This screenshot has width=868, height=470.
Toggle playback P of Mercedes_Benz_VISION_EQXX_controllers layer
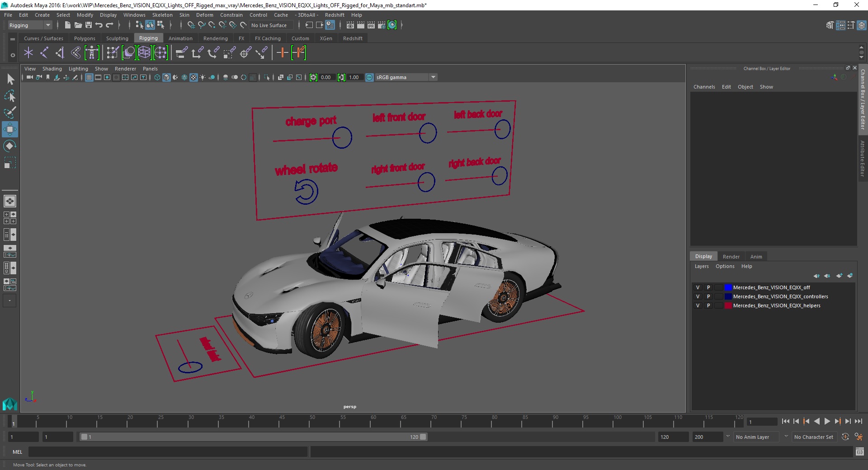pyautogui.click(x=708, y=296)
